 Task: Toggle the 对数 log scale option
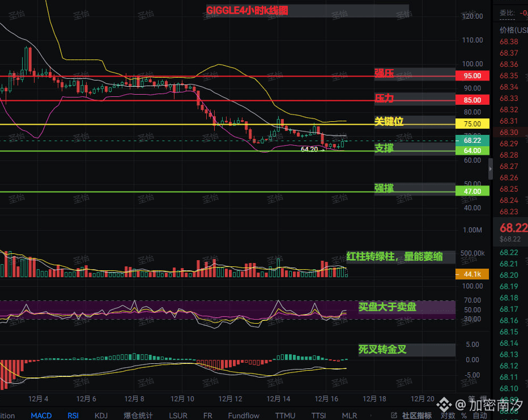pyautogui.click(x=448, y=415)
